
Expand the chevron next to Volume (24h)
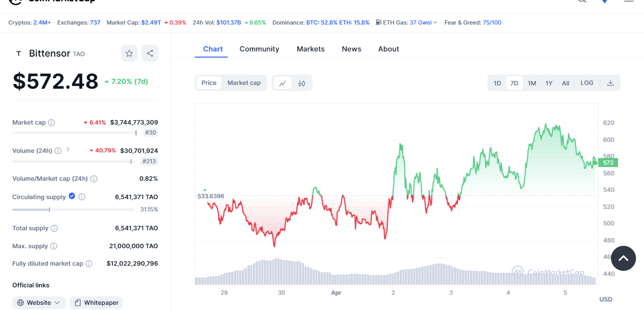[68, 150]
